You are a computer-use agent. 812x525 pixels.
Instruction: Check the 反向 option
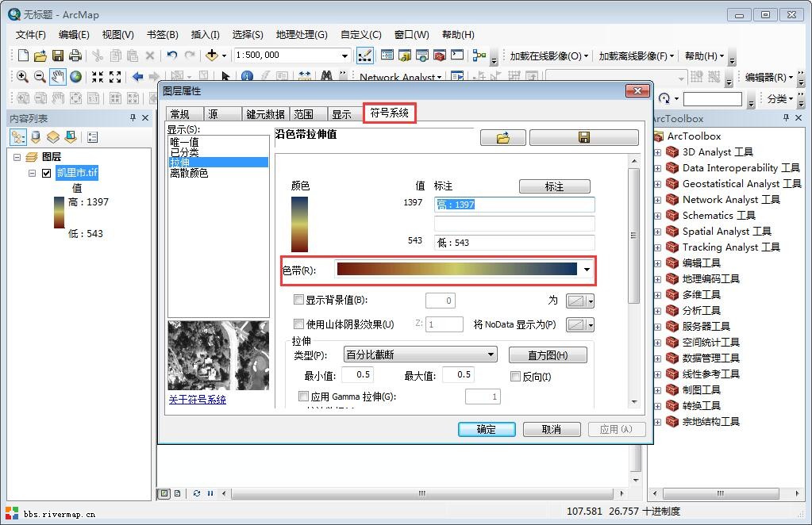515,376
